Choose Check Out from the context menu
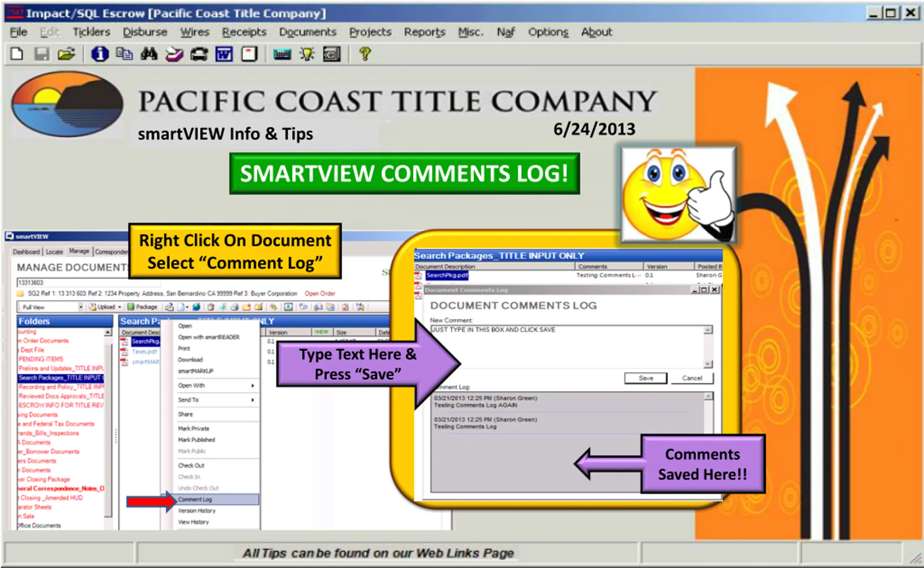This screenshot has width=924, height=568. 191,466
